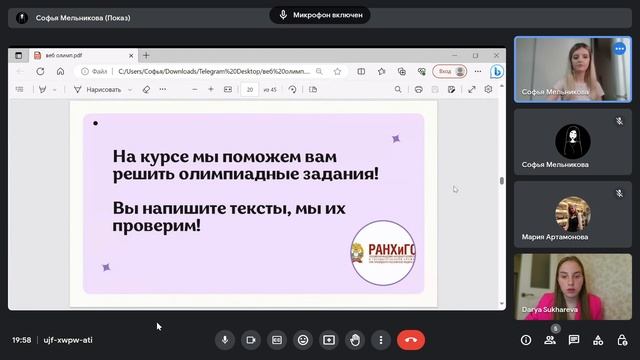
Task: Select Darya Sukhareva video tile
Action: click(x=573, y=287)
